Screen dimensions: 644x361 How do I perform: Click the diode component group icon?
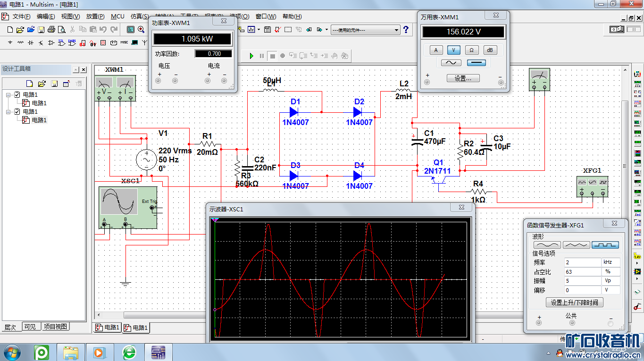coord(31,43)
